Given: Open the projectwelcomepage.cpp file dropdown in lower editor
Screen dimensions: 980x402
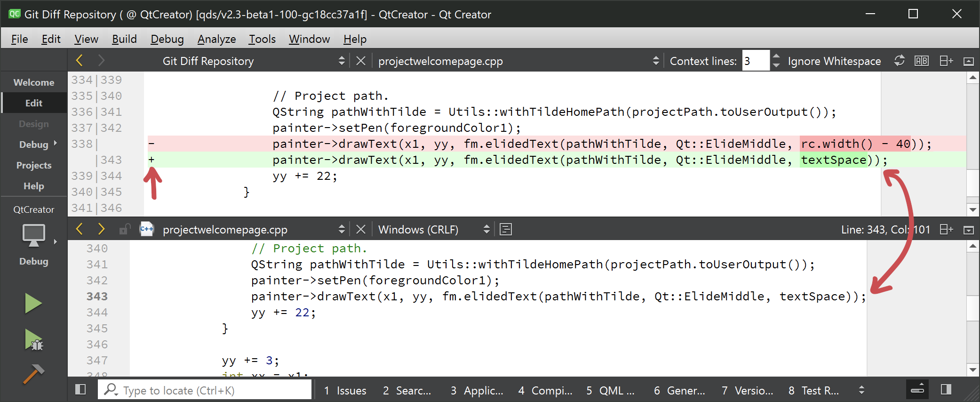Looking at the screenshot, I should click(x=342, y=229).
